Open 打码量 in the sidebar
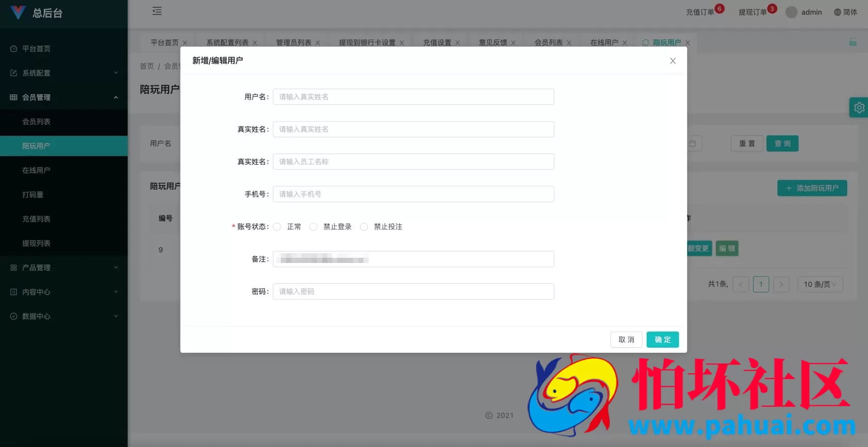Image resolution: width=868 pixels, height=447 pixels. click(64, 194)
